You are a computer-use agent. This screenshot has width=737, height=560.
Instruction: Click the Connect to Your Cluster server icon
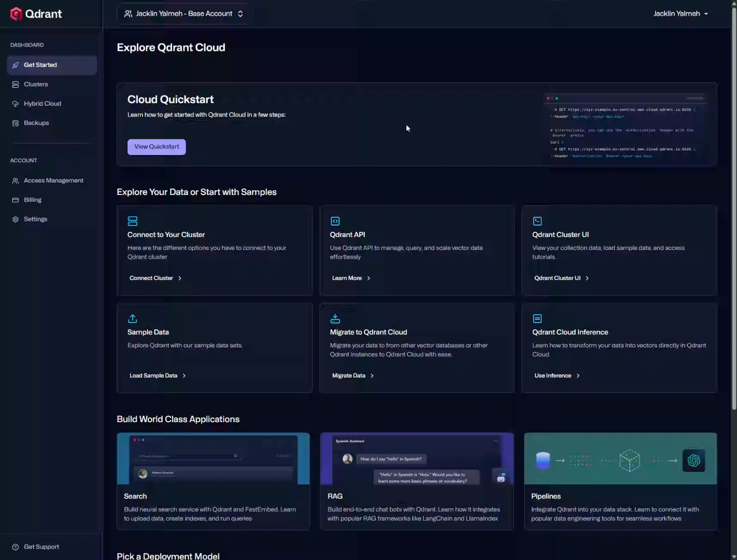tap(133, 221)
